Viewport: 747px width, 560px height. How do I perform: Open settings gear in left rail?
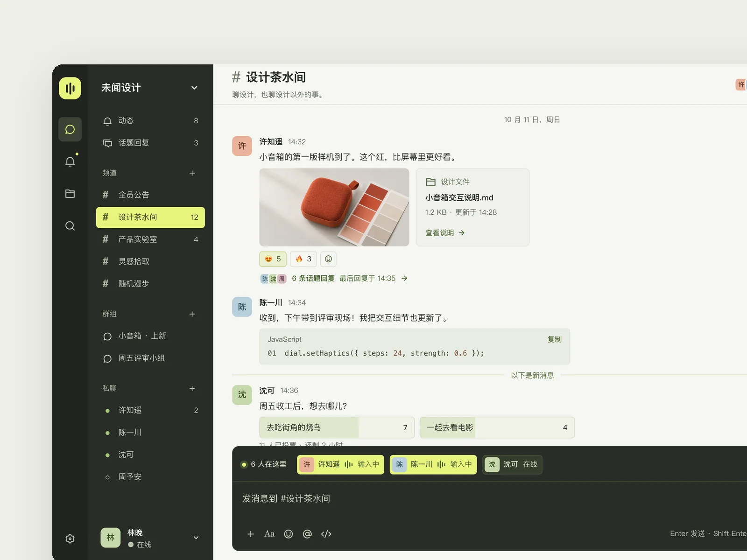pyautogui.click(x=70, y=539)
